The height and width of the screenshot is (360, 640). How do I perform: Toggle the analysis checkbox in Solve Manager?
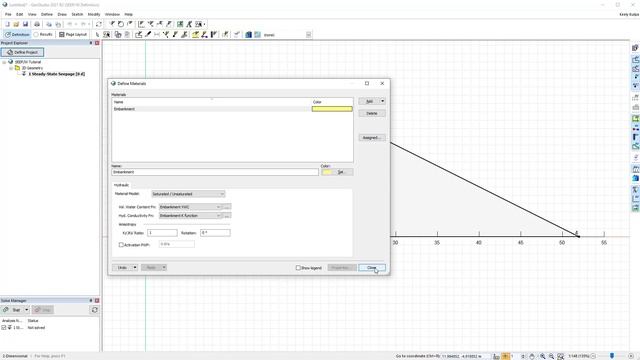click(4, 327)
